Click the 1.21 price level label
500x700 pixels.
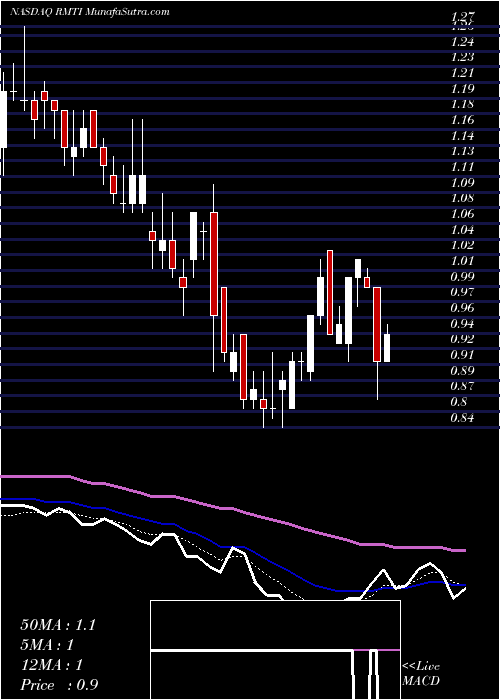(463, 73)
